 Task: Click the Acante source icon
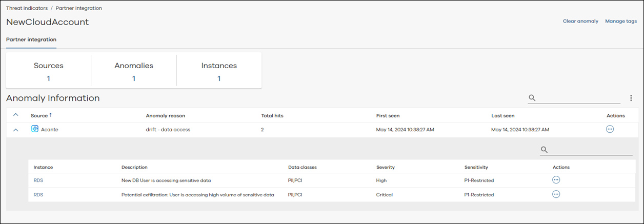pos(35,129)
